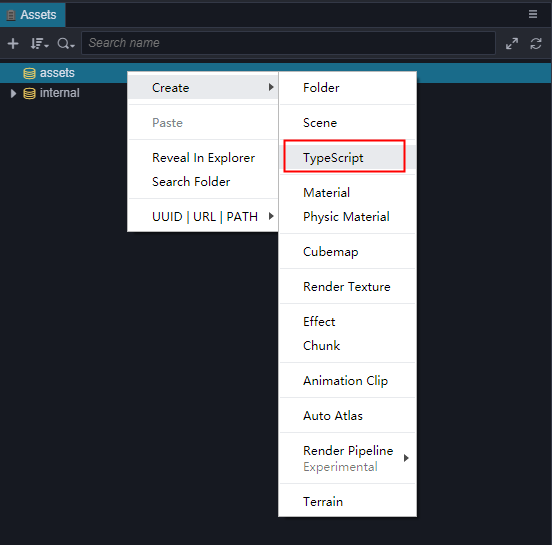Screen dimensions: 552x545
Task: Click the refresh assets icon
Action: [536, 44]
